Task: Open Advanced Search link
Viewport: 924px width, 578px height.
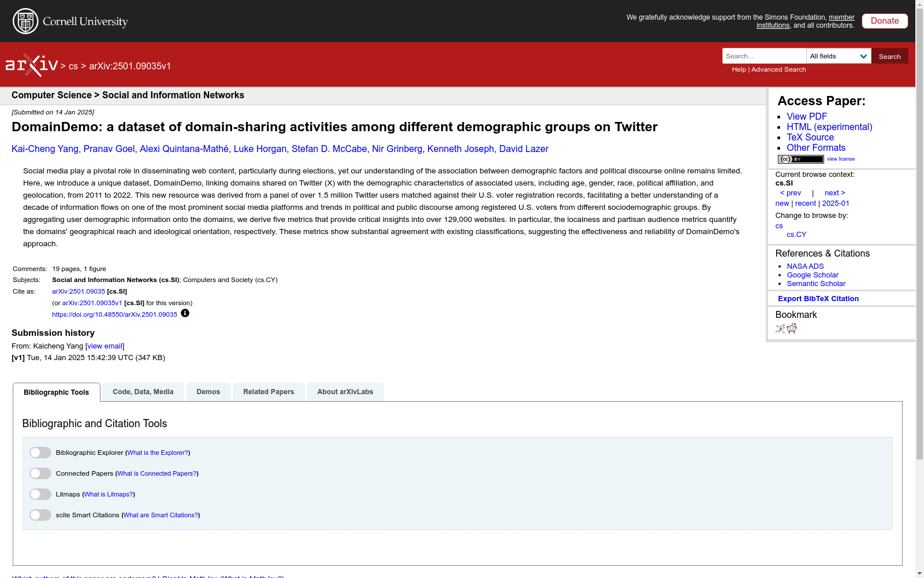Action: [x=778, y=69]
